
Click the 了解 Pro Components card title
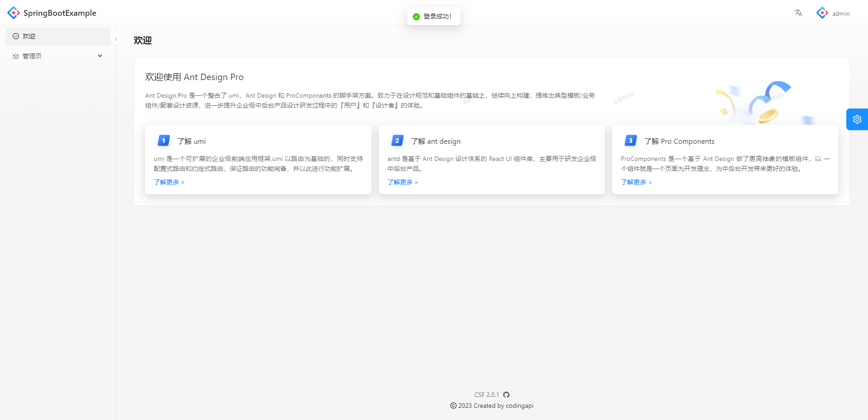(679, 141)
